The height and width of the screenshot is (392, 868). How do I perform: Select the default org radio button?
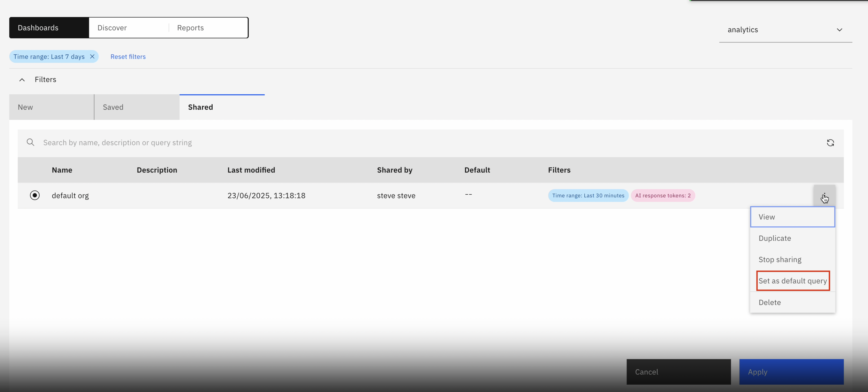(35, 195)
